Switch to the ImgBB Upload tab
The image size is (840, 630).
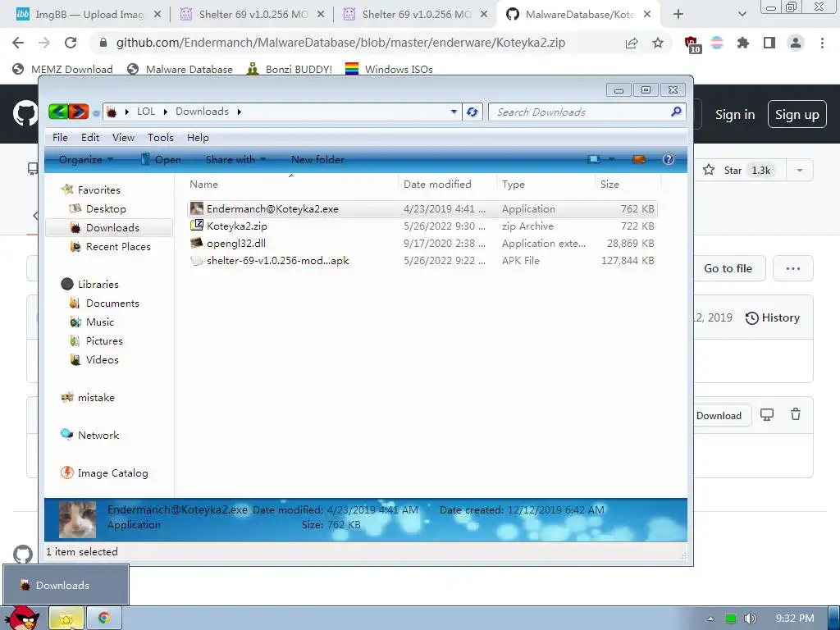pyautogui.click(x=89, y=15)
